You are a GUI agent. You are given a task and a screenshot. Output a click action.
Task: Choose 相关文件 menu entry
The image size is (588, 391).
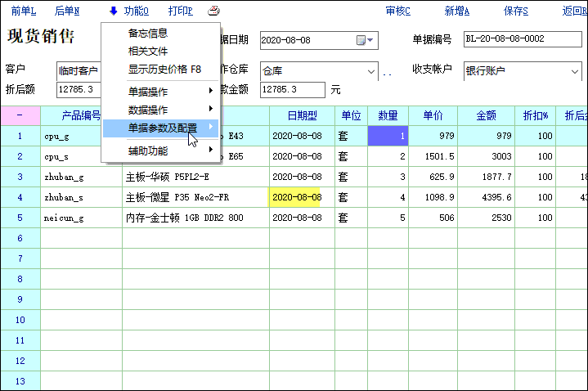[x=148, y=52]
